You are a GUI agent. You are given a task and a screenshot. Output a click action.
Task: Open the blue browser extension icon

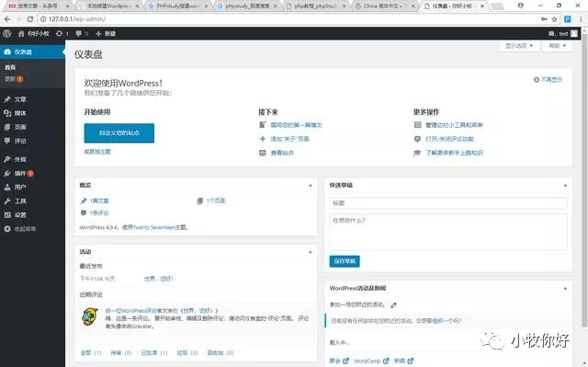[x=568, y=18]
